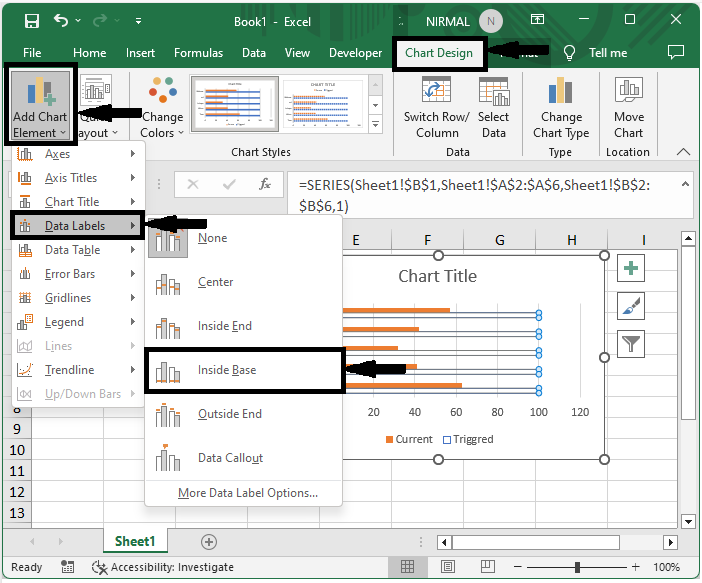This screenshot has height=583, width=702.
Task: Click the Tell me lightbulb search
Action: [569, 53]
